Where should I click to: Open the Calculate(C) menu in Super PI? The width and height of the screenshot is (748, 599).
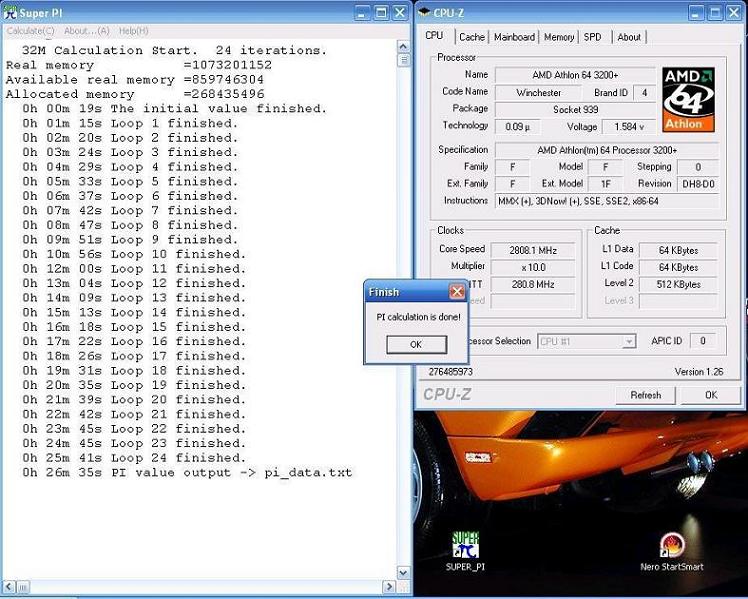click(31, 31)
